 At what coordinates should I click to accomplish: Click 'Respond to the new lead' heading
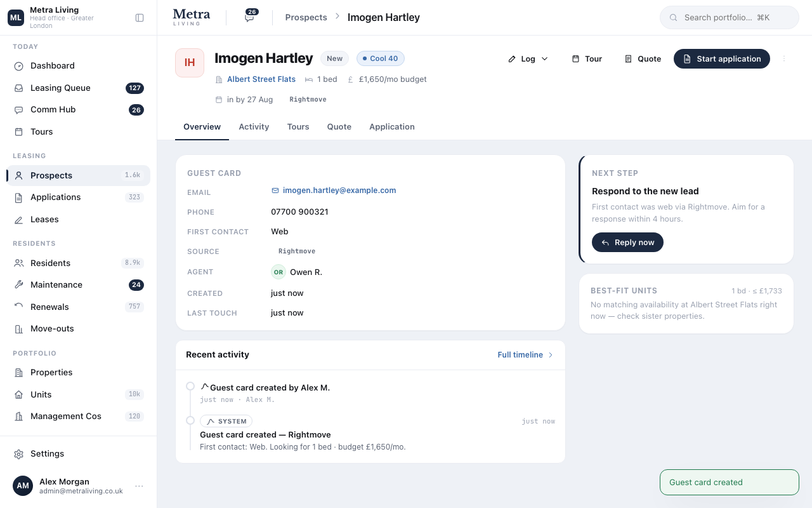pos(645,191)
